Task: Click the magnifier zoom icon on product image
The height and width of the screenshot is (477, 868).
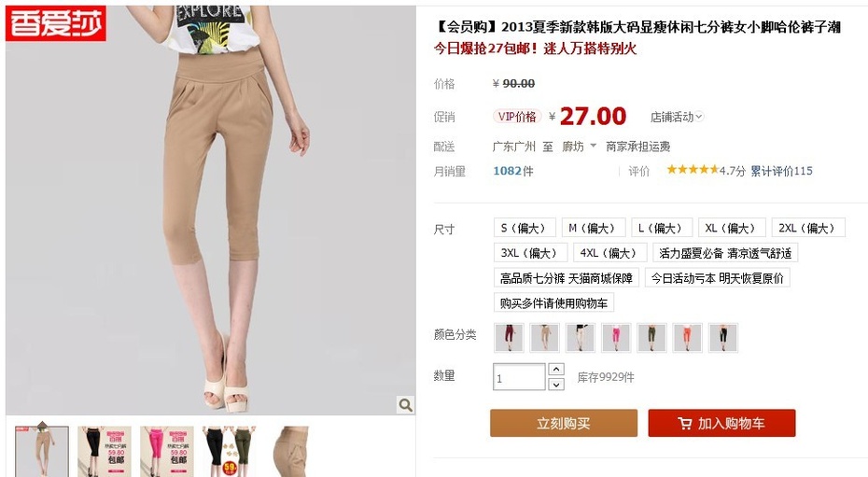Action: pos(406,404)
